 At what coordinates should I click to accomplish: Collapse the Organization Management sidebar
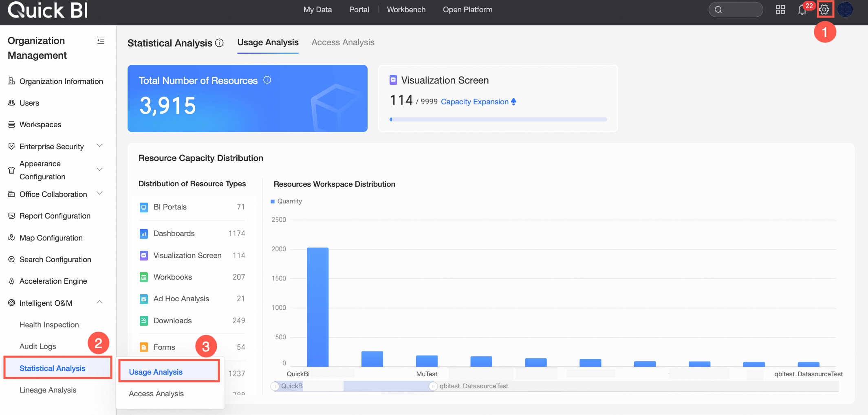click(101, 40)
